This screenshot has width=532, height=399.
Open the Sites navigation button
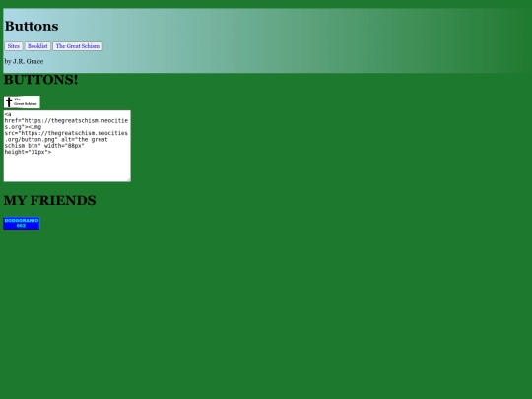point(14,46)
